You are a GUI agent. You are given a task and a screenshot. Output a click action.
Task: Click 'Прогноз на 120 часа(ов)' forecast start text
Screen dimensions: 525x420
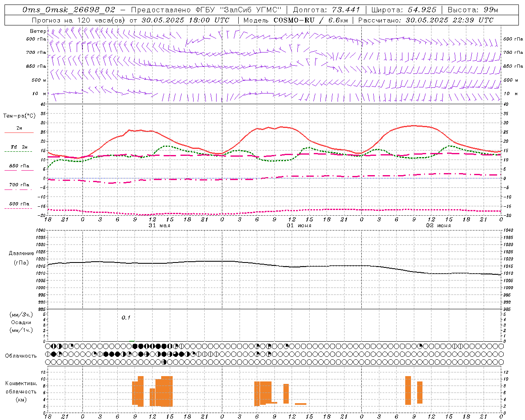(x=79, y=20)
